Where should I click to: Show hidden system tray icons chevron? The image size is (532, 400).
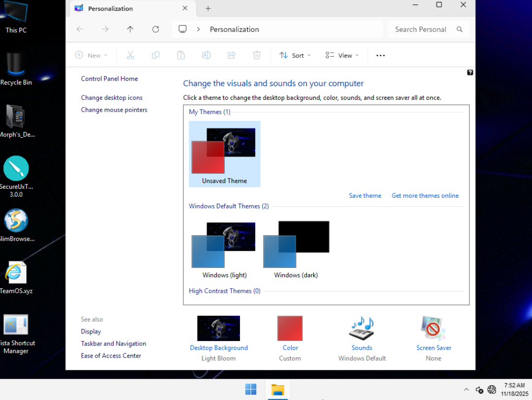click(x=466, y=390)
